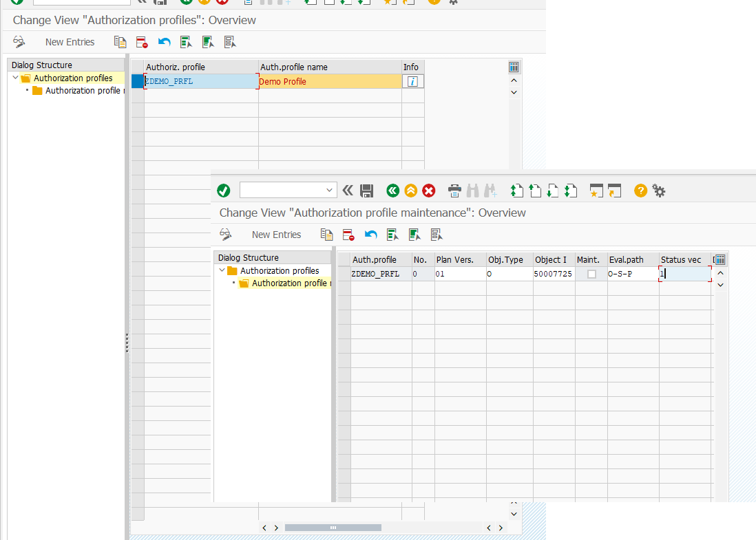Click the red Cancel icon
This screenshot has height=540, width=756.
click(429, 191)
